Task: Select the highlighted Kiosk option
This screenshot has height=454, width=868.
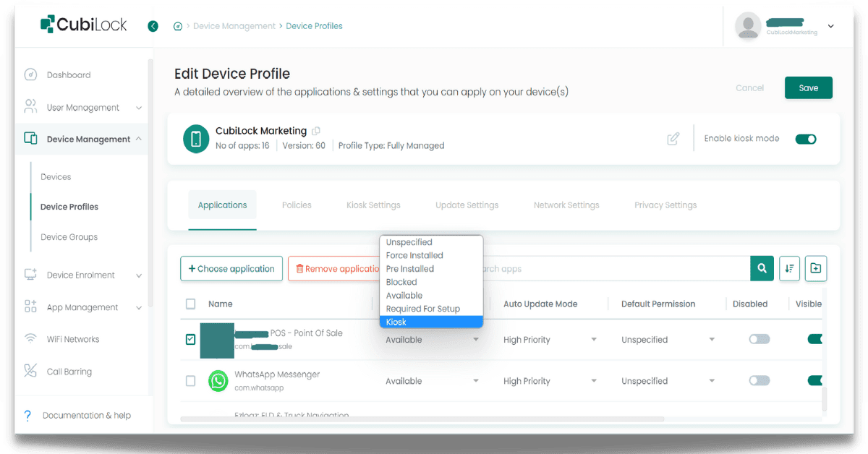Action: (431, 322)
